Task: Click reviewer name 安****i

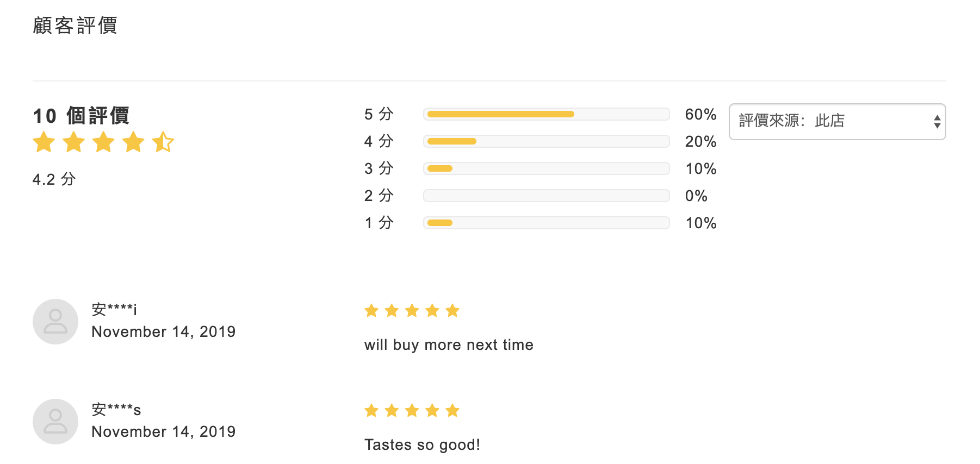Action: [114, 309]
